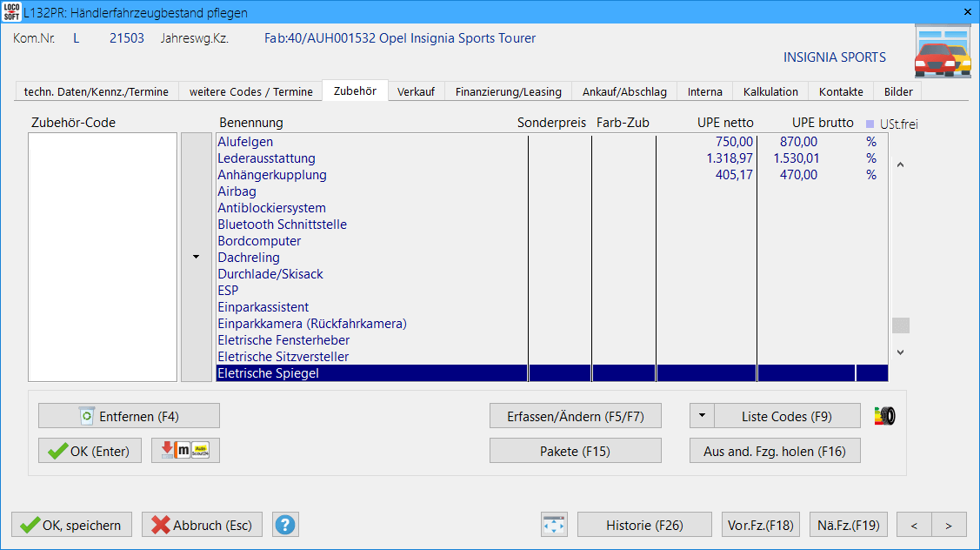Click the mobile.de/AutoScout24 import button
Viewport: 980px width, 550px height.
[x=185, y=450]
